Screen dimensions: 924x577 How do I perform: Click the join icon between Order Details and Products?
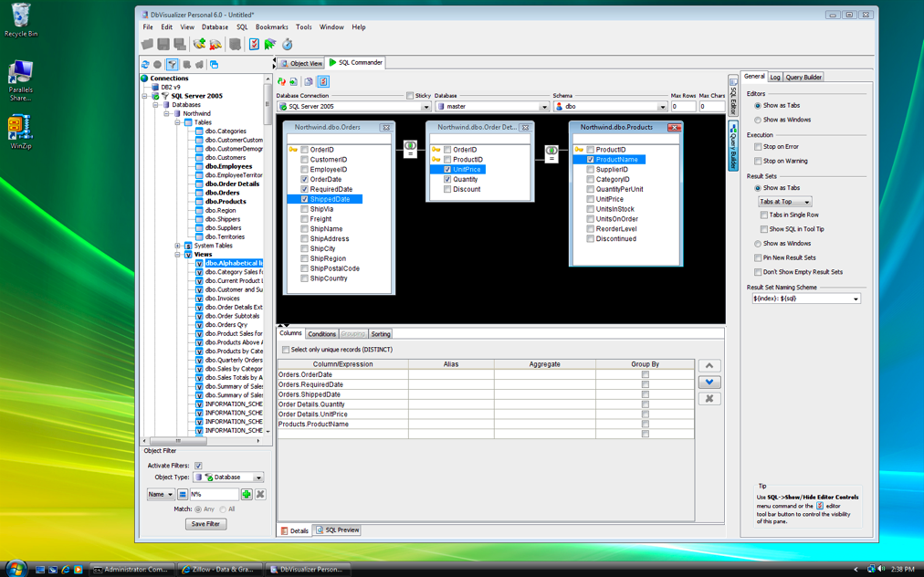coord(551,153)
